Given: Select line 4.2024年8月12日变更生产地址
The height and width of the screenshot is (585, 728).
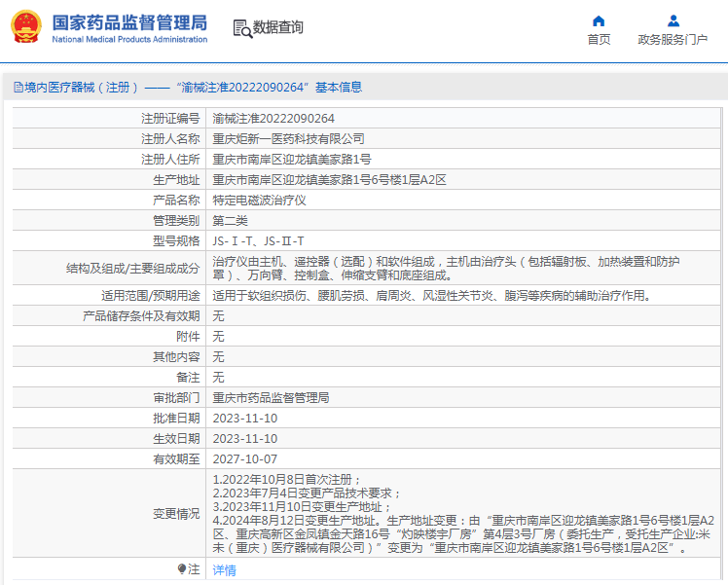Looking at the screenshot, I should point(463,534).
